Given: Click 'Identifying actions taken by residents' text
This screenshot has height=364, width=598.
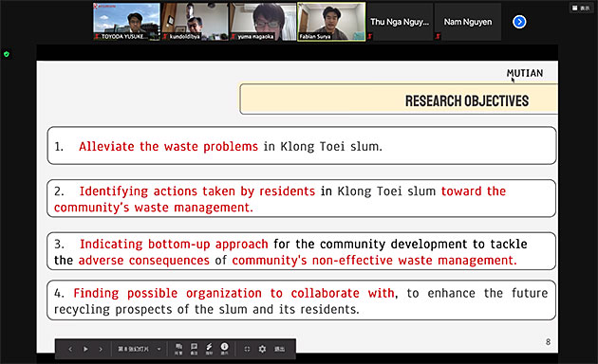Looking at the screenshot, I should coord(197,191).
